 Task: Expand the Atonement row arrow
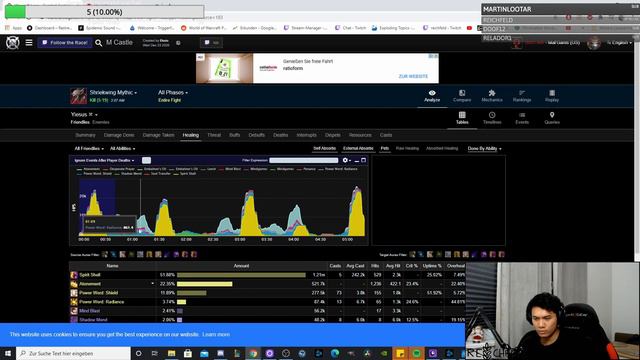[153, 284]
